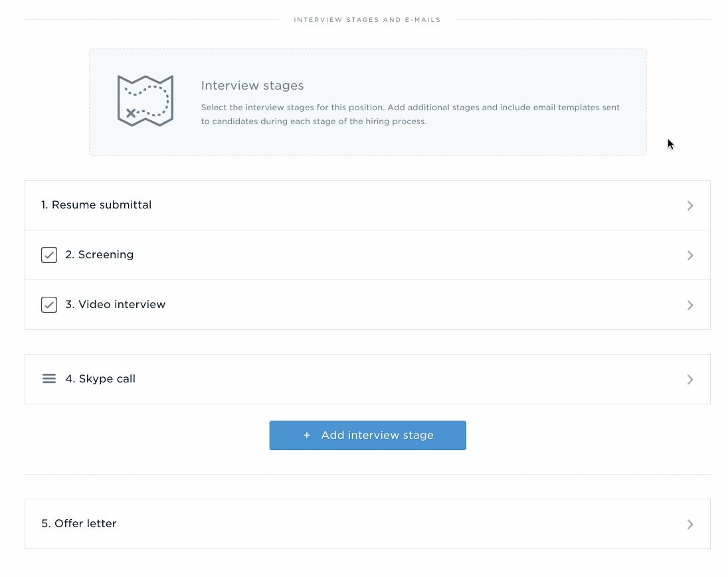
Task: Expand the Skype call stage chevron
Action: (690, 380)
